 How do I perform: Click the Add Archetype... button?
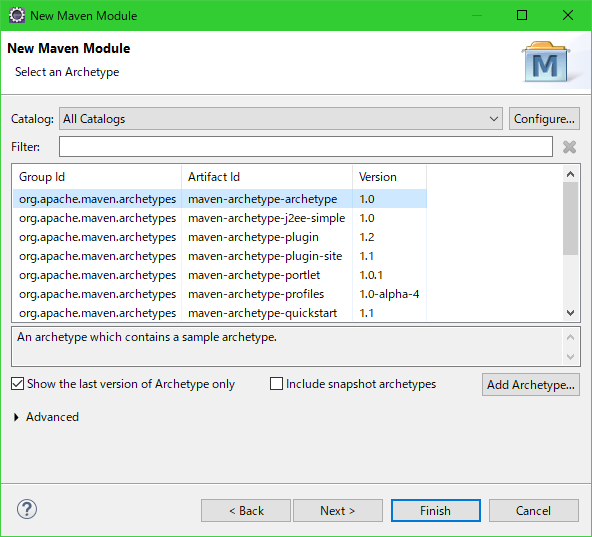coord(530,384)
